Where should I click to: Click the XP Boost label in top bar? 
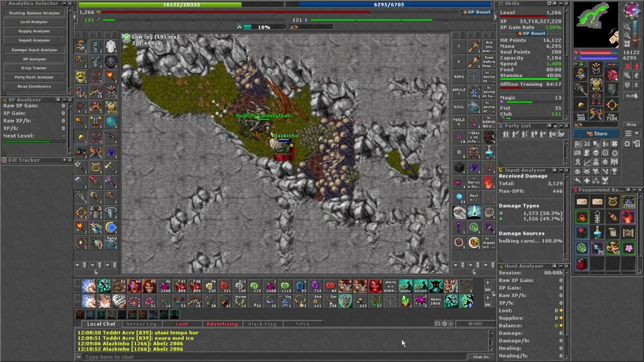coord(475,12)
